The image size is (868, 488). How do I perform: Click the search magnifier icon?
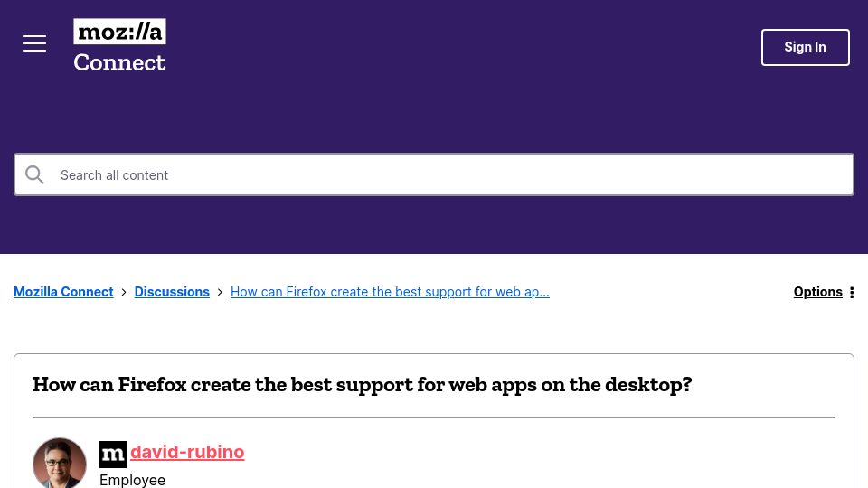[x=34, y=174]
